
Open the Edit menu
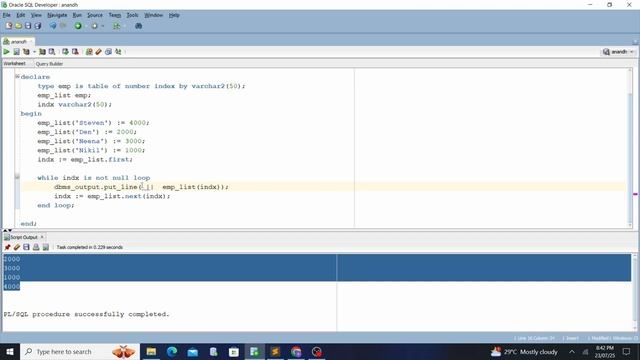20,15
